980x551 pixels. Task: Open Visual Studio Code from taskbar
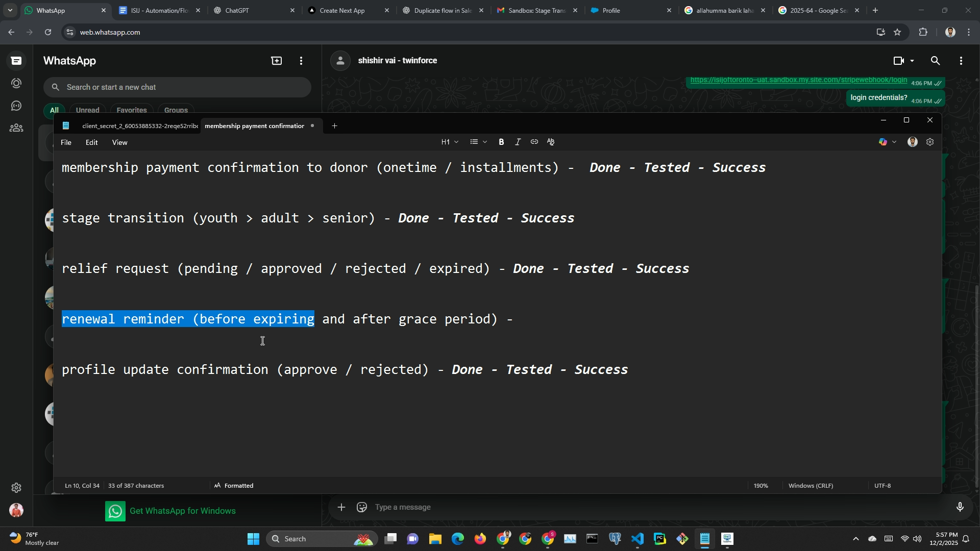click(x=638, y=539)
